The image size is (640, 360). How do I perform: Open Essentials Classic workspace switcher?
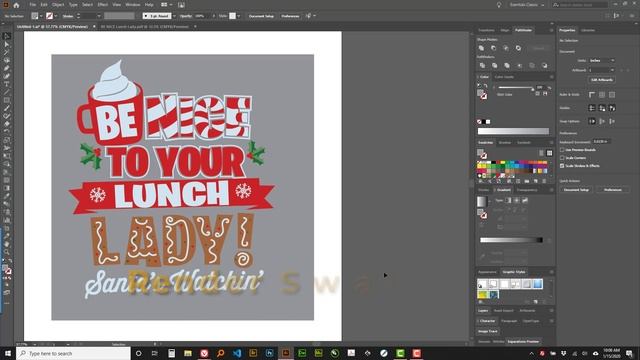[527, 5]
